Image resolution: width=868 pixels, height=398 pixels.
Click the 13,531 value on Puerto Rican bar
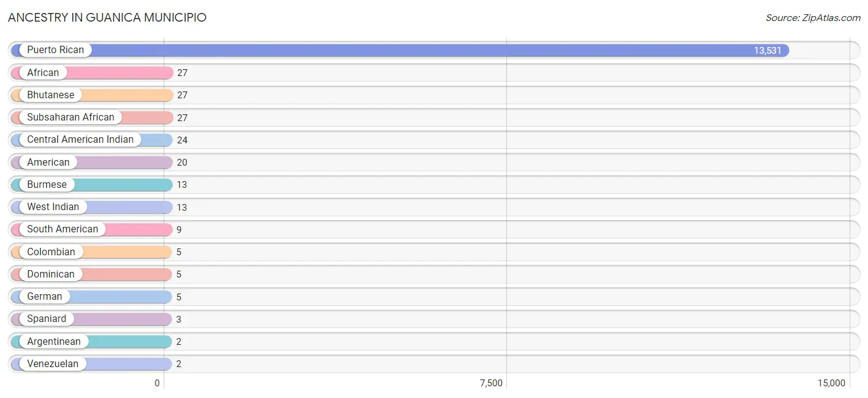[767, 51]
